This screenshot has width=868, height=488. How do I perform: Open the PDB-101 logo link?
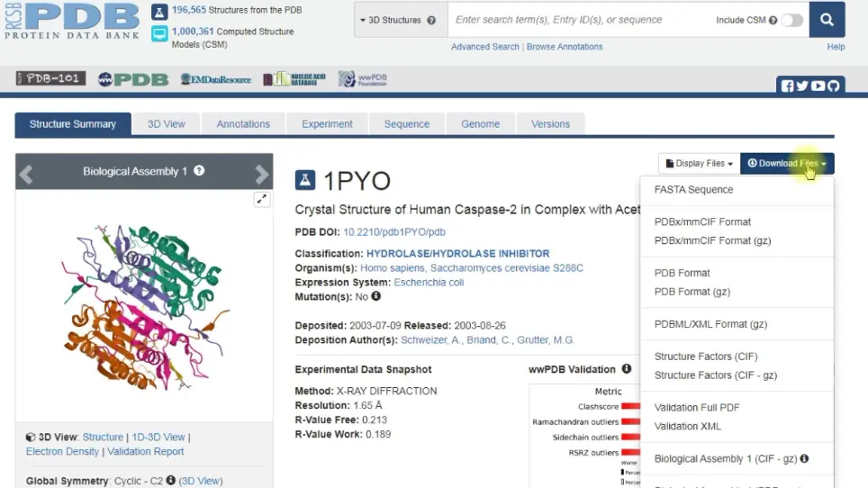click(x=51, y=78)
